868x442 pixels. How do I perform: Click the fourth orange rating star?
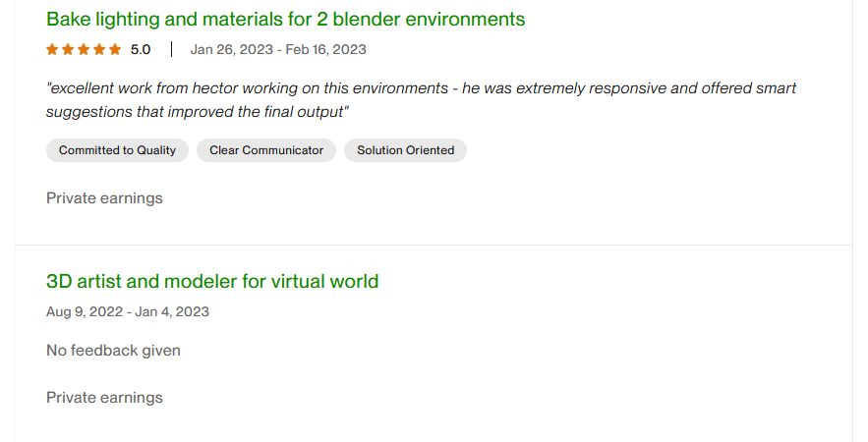point(99,49)
